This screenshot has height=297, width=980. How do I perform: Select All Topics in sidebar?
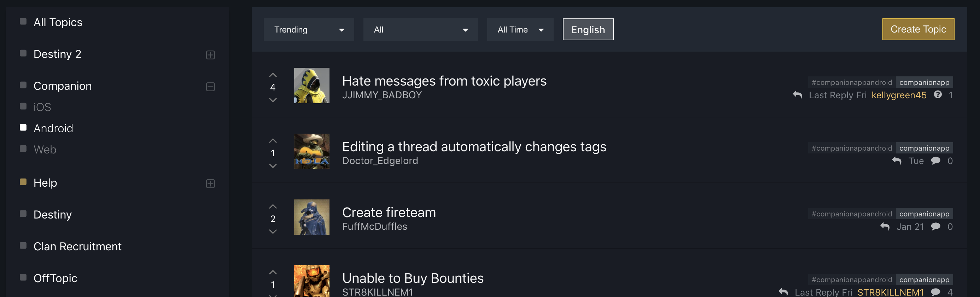pos(58,22)
